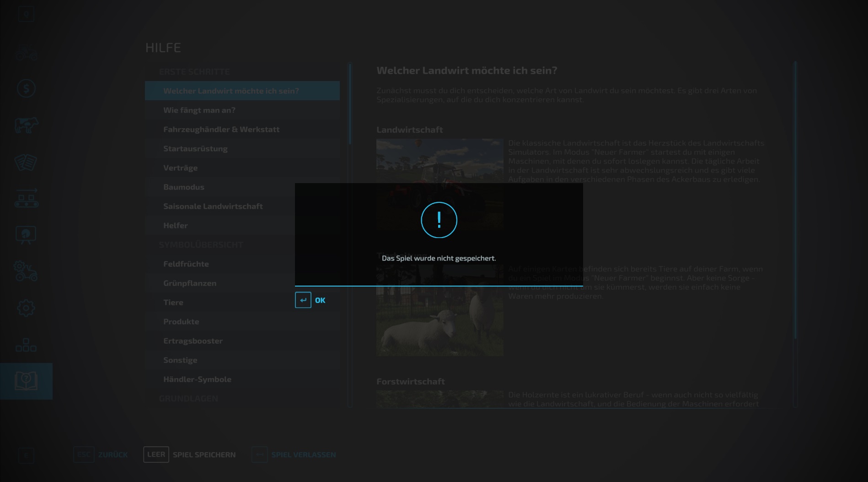Click Spiel speichern button
The height and width of the screenshot is (482, 868).
(190, 455)
